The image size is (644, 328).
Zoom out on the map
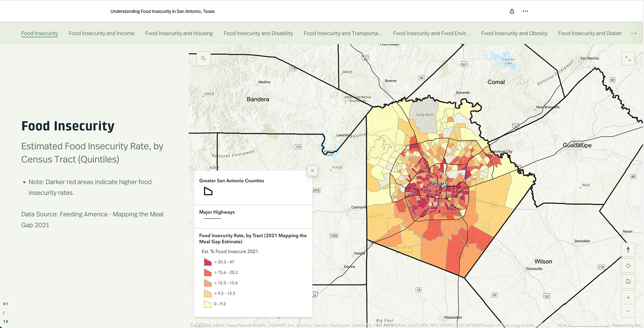(x=628, y=311)
